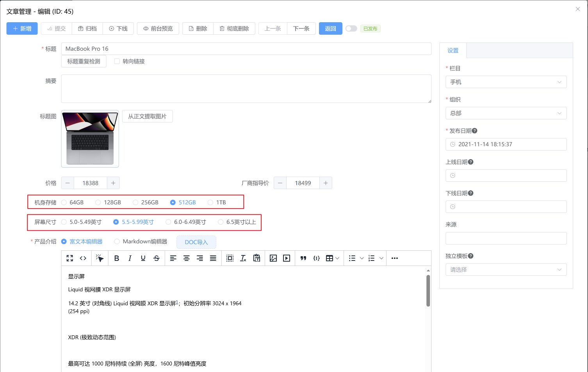
Task: Check the 转向链接 checkbox
Action: [x=117, y=61]
